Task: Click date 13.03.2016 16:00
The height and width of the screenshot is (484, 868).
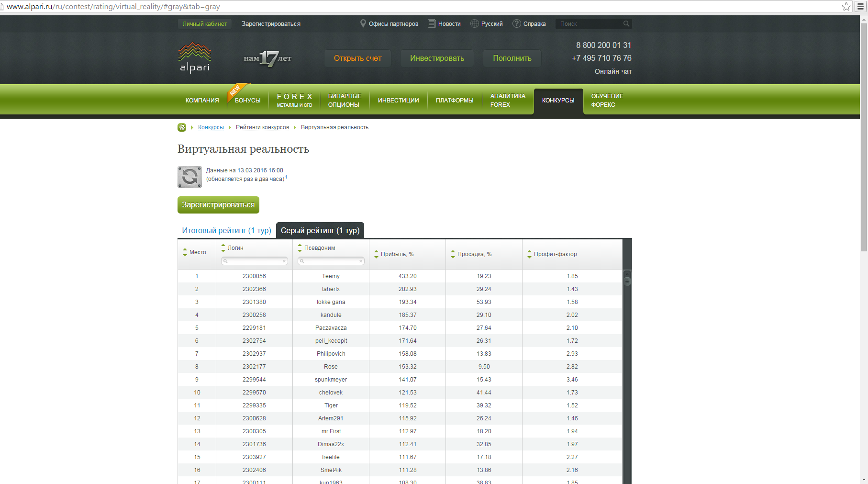Action: (260, 170)
